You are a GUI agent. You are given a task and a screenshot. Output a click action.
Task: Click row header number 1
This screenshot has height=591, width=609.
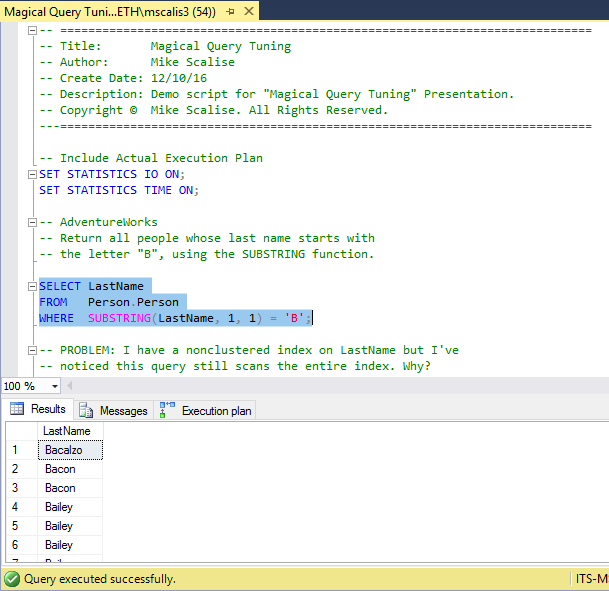22,450
